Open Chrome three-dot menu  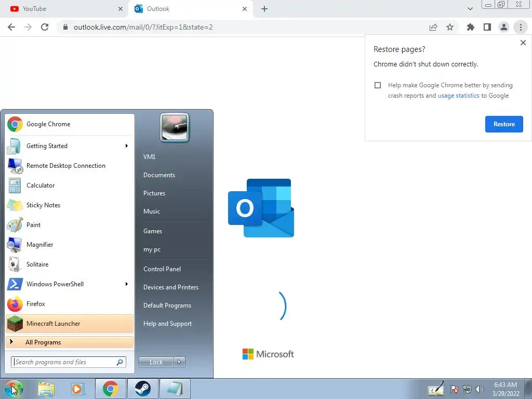coord(521,27)
